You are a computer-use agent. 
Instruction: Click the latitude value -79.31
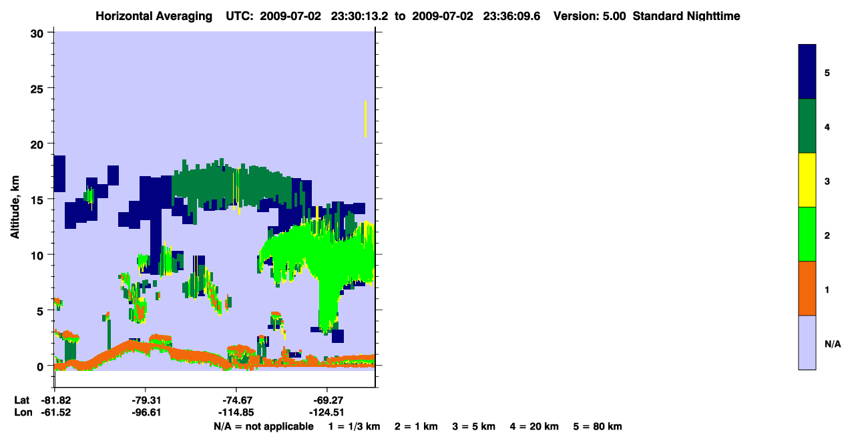point(146,400)
